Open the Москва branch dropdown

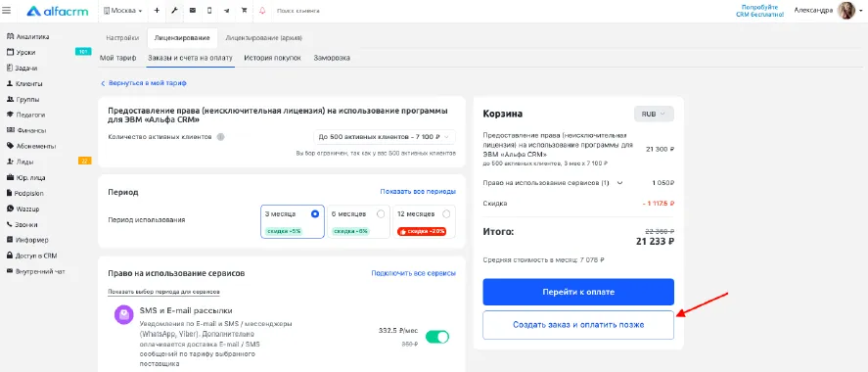[x=123, y=11]
